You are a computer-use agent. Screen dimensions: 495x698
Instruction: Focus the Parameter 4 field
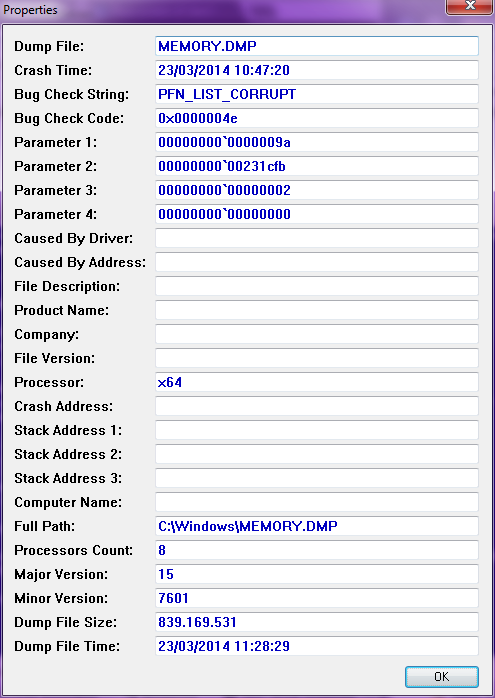(x=317, y=215)
